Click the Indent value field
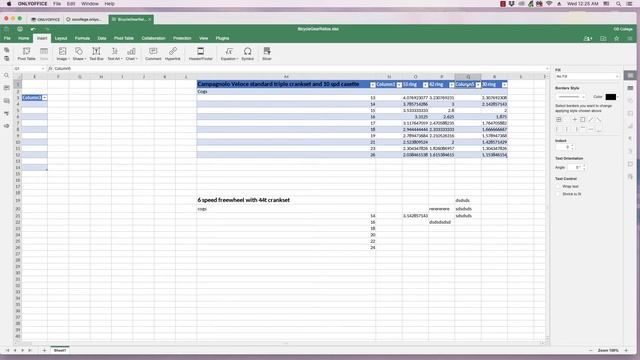Image resolution: width=640 pixels, height=360 pixels. (563, 147)
